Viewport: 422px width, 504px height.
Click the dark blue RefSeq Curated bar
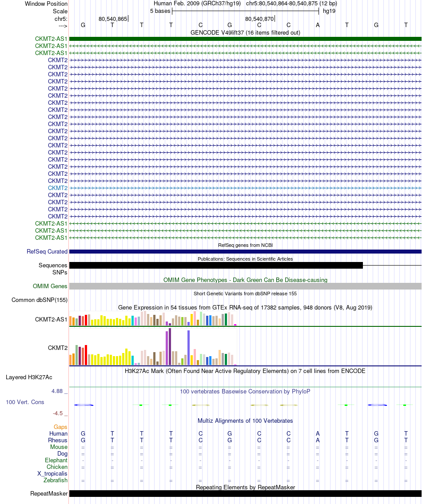(245, 252)
